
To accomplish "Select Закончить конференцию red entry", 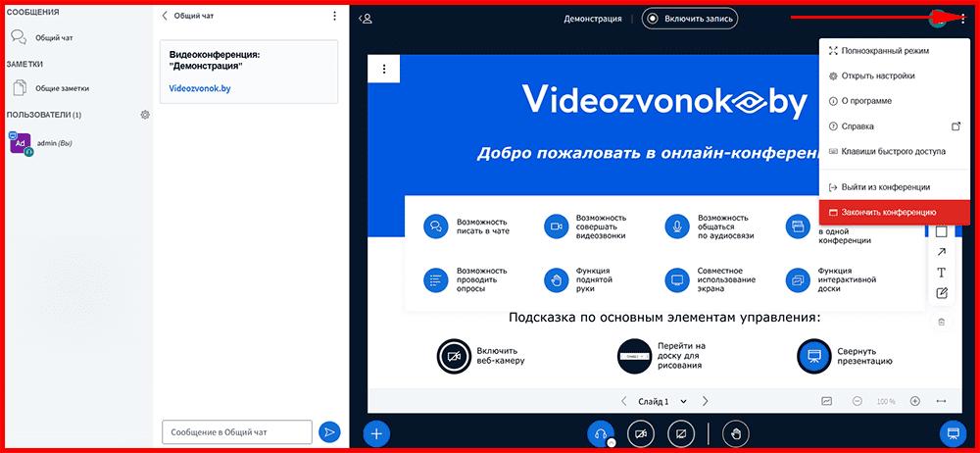I will (894, 212).
